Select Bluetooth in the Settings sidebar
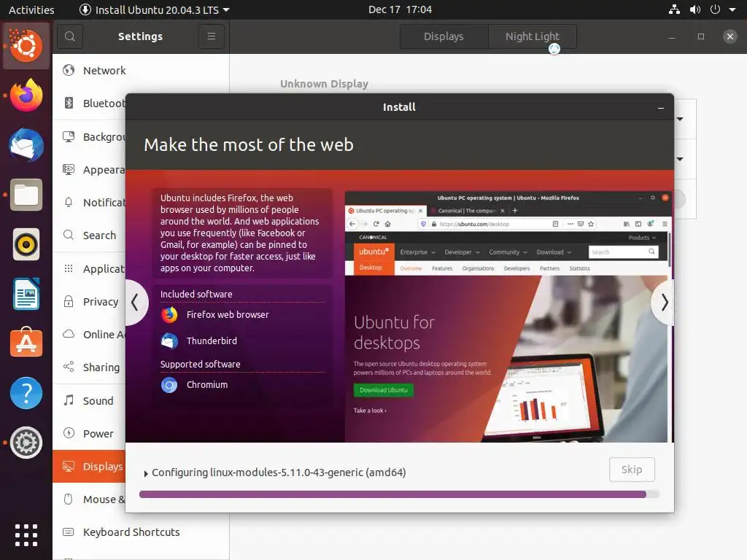This screenshot has width=747, height=560. click(x=89, y=104)
